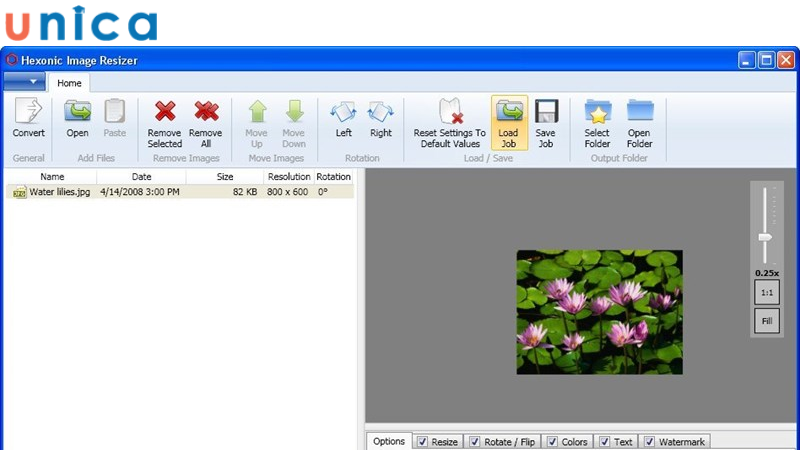Viewport: 800px width, 450px height.
Task: Select Water lilies.jpg file name
Action: (60, 192)
